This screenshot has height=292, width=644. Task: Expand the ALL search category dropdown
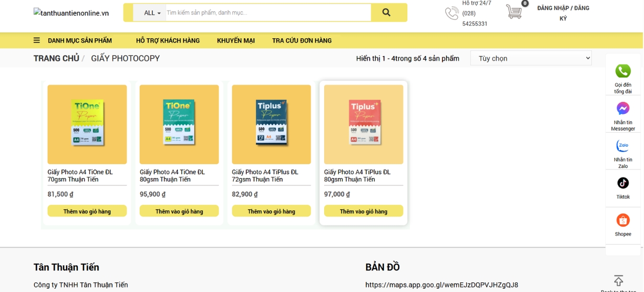click(x=150, y=13)
